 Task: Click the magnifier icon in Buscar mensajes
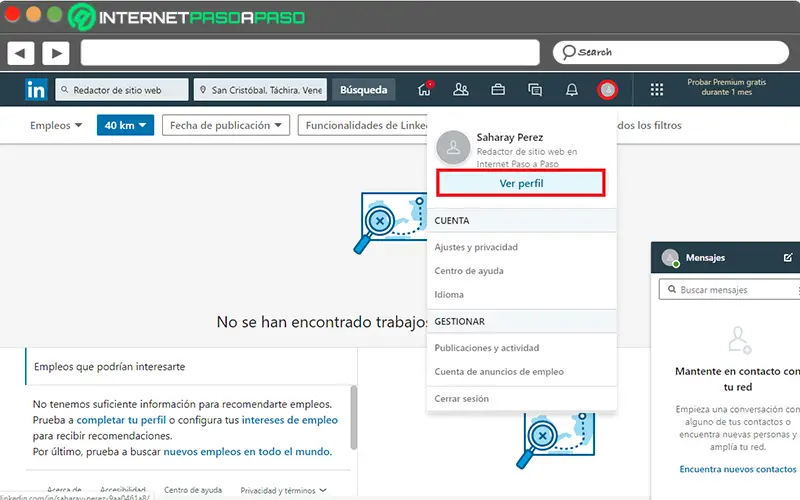pyautogui.click(x=672, y=289)
